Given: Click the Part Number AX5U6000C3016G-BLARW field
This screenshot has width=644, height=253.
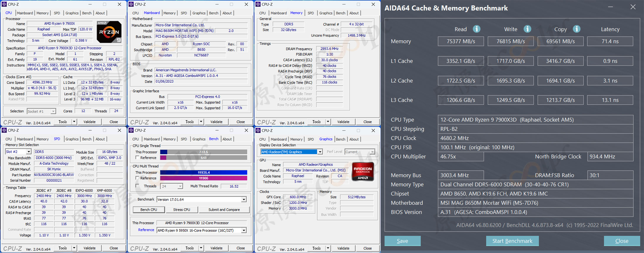Looking at the screenshot, I should click(x=54, y=175).
